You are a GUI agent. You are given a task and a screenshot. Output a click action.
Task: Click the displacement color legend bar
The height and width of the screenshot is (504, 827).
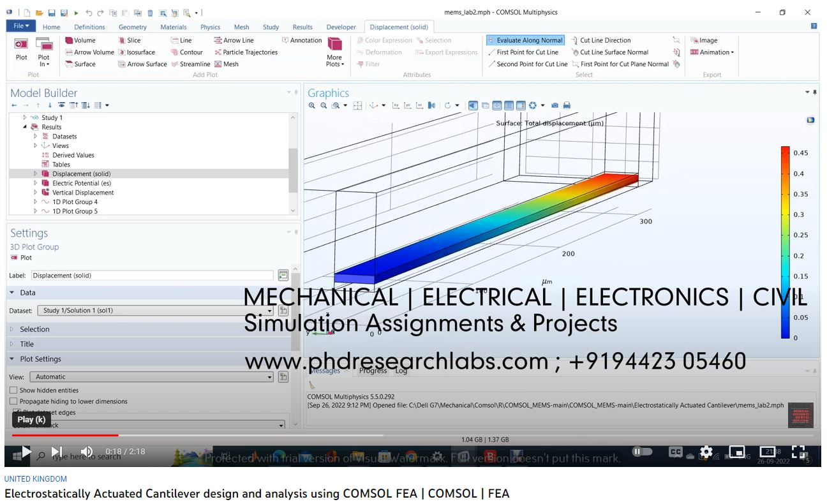pyautogui.click(x=785, y=242)
